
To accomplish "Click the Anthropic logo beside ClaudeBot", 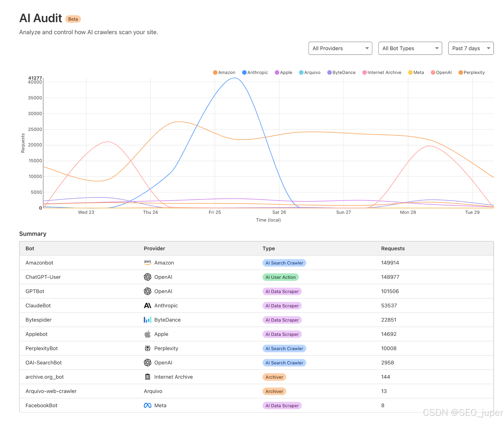I will [147, 305].
